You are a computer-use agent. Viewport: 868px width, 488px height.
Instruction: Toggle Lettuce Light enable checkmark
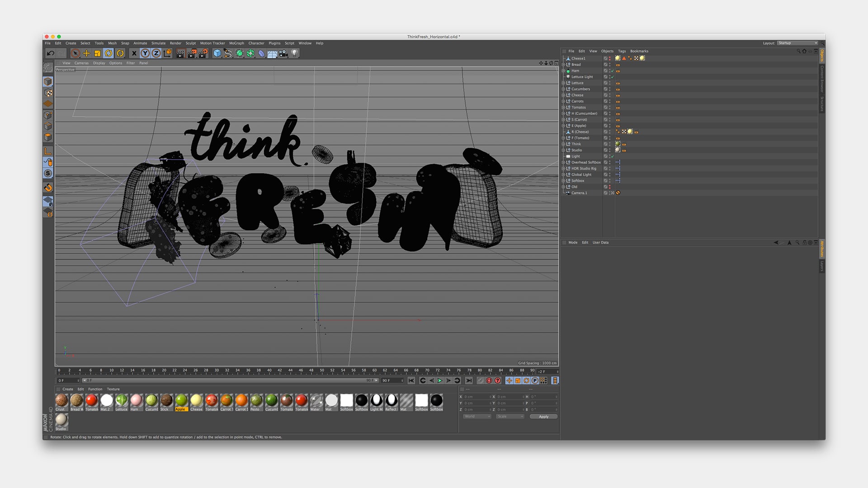(613, 77)
